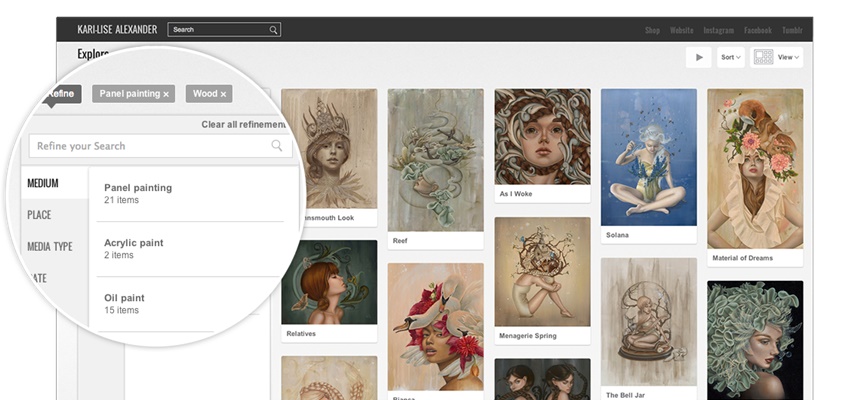Open the green-haired woman portrait thumbnail
Screen dimensions: 857x400
point(755,340)
